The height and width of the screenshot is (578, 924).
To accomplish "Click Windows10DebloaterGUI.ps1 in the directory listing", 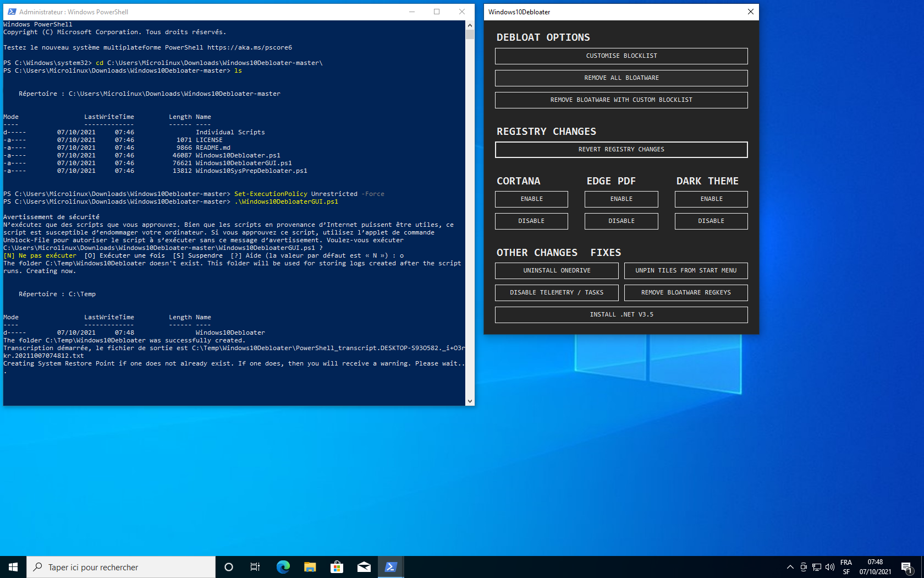I will [244, 163].
